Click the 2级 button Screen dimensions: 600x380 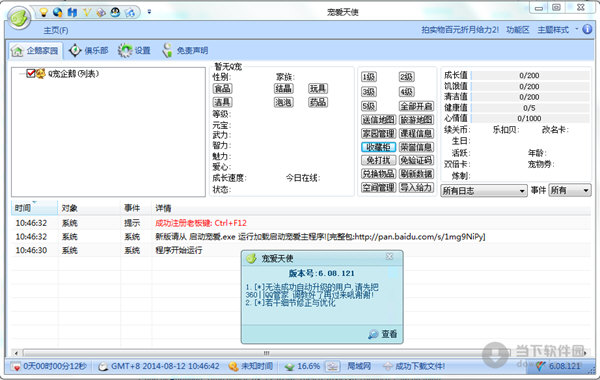point(406,77)
